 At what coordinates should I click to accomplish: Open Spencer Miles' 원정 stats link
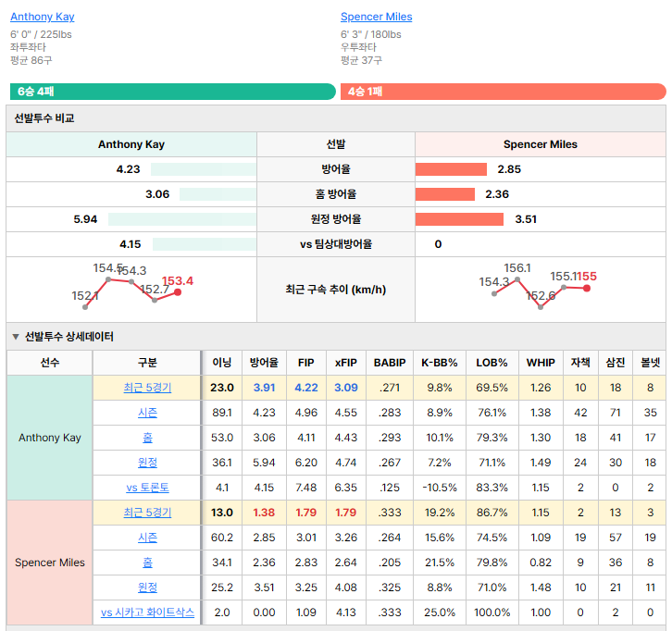click(x=147, y=587)
